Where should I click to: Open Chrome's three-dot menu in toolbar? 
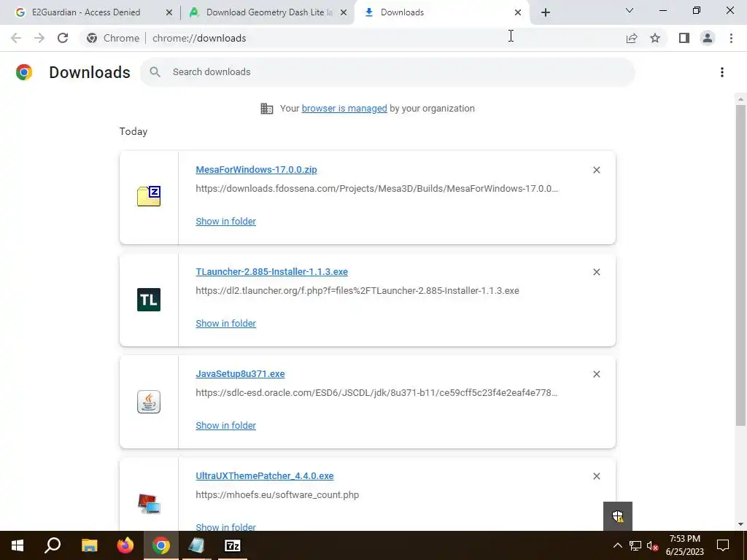tap(731, 38)
